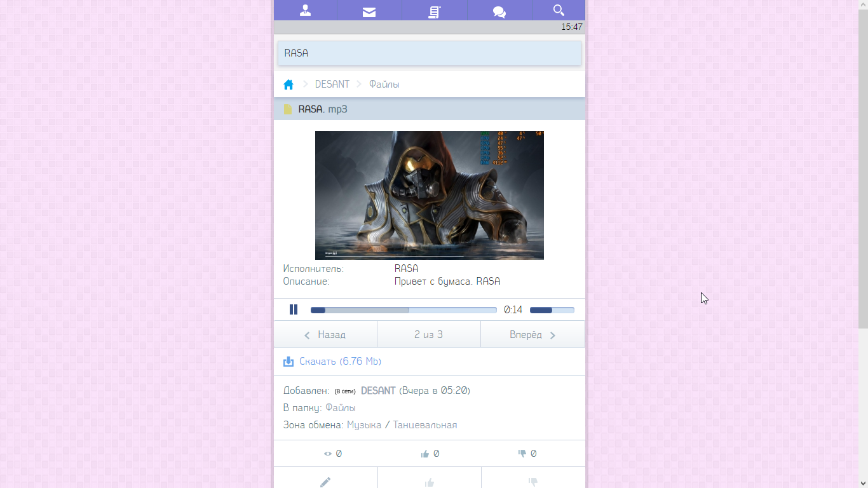Open the journal feed icon in top bar
This screenshot has height=488, width=868.
(x=435, y=11)
